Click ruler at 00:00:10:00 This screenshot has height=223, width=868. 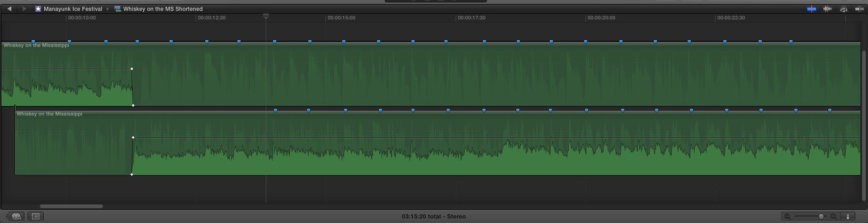click(x=82, y=18)
